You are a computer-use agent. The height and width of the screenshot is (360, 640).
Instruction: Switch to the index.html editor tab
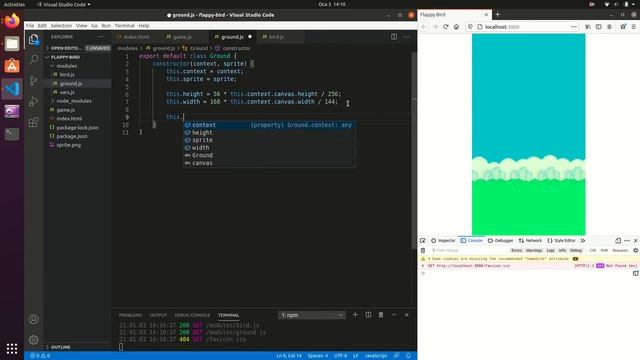click(137, 37)
